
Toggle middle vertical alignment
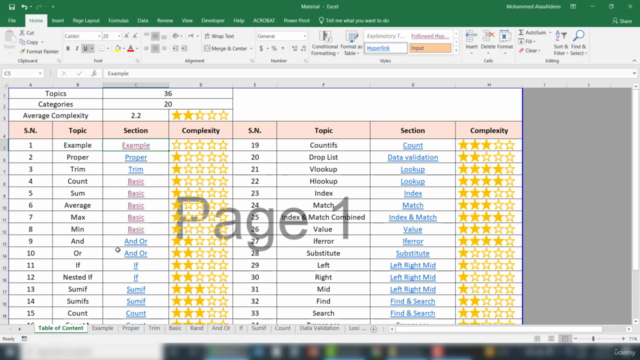(155, 36)
